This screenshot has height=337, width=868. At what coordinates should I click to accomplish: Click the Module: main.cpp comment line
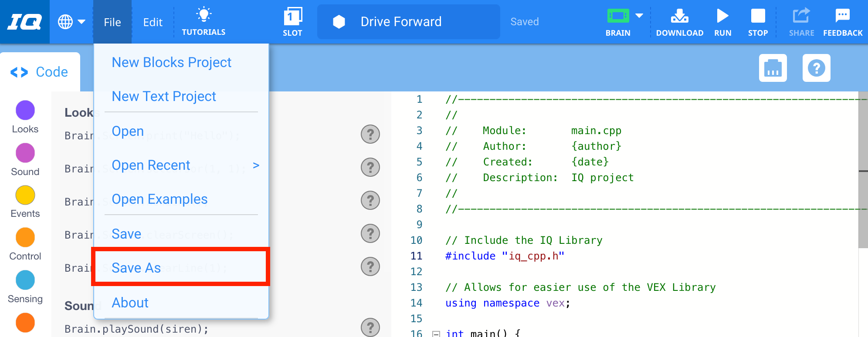click(533, 131)
